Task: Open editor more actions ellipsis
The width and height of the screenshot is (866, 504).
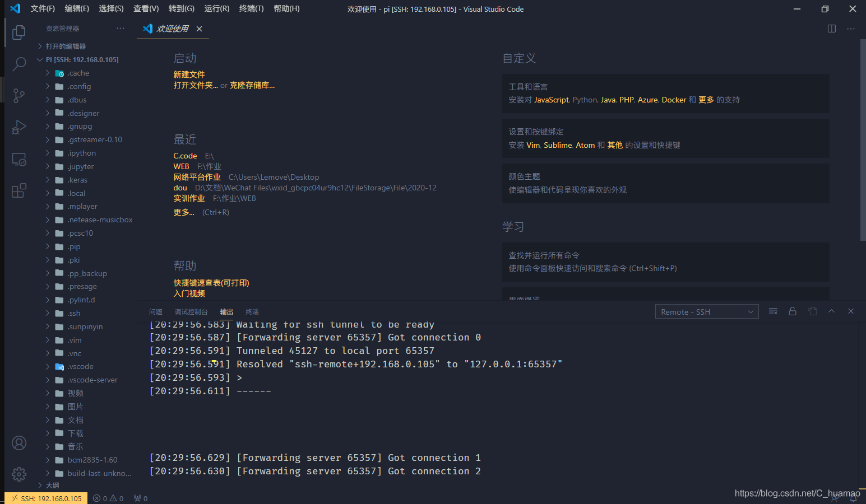Action: 851,29
